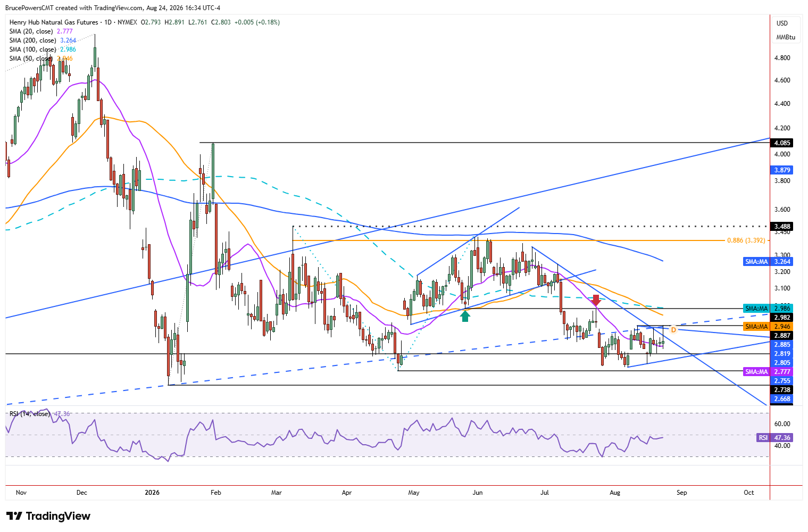Click the green up arrow marker on the chart
Image resolution: width=808 pixels, height=532 pixels.
pos(465,316)
